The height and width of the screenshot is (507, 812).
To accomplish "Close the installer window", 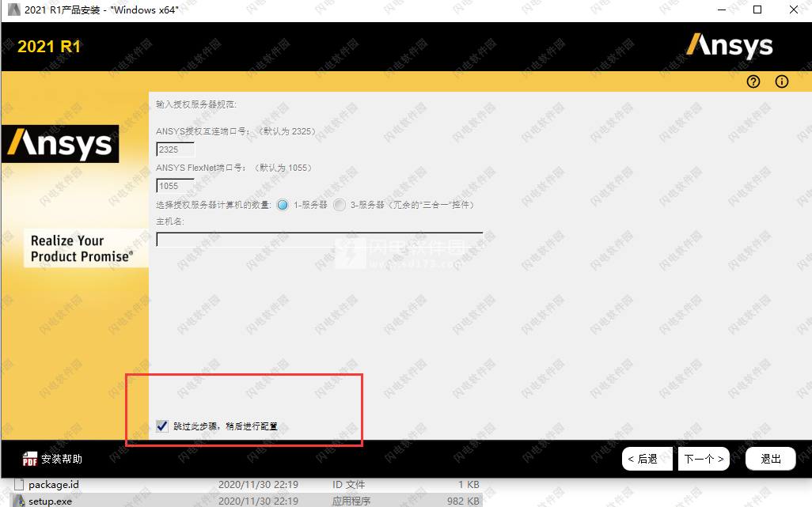I will pos(793,9).
